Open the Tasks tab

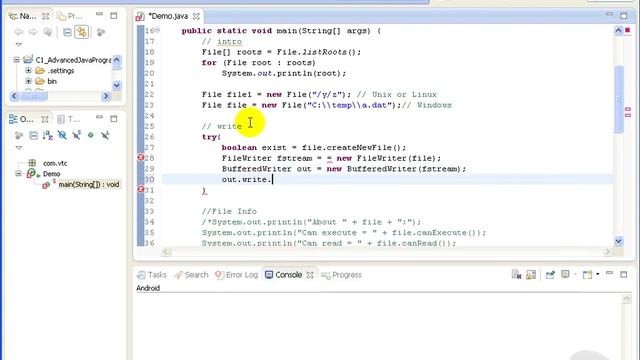pyautogui.click(x=152, y=275)
